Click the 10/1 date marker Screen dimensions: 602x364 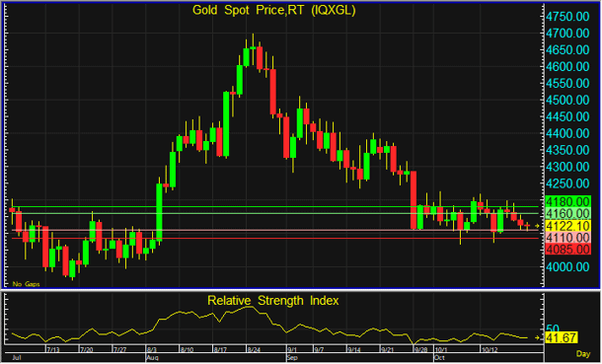(441, 350)
